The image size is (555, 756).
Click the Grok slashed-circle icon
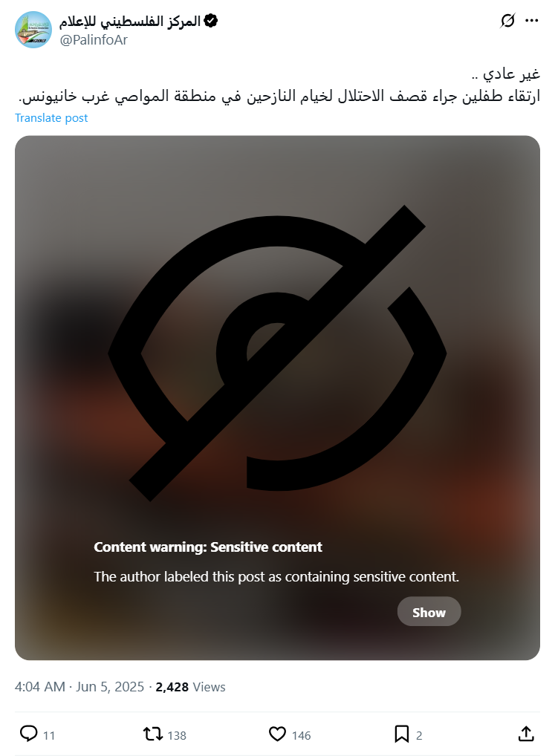pos(507,21)
